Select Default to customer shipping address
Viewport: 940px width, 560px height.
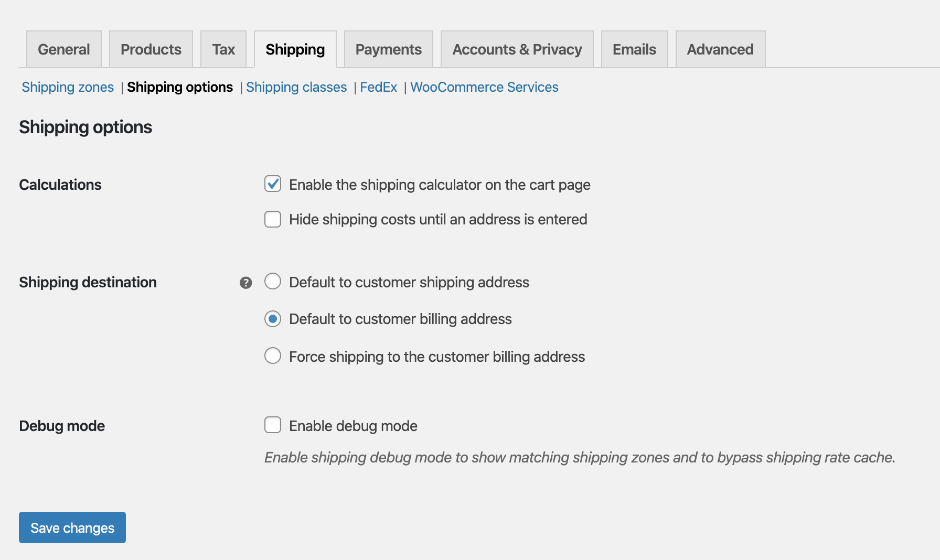(x=273, y=282)
